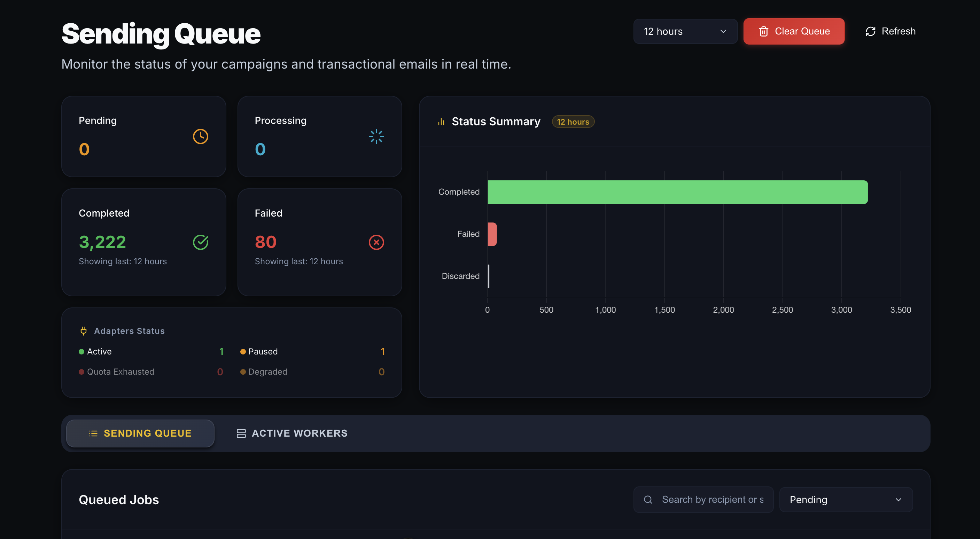Screen dimensions: 980x539
Task: Click the Pending clock icon
Action: pyautogui.click(x=201, y=136)
